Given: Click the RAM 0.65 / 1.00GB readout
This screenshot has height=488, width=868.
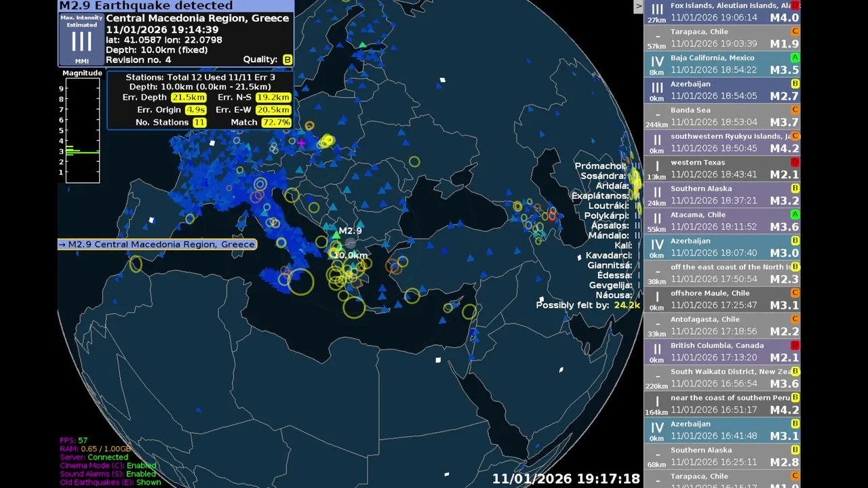Looking at the screenshot, I should point(95,449).
